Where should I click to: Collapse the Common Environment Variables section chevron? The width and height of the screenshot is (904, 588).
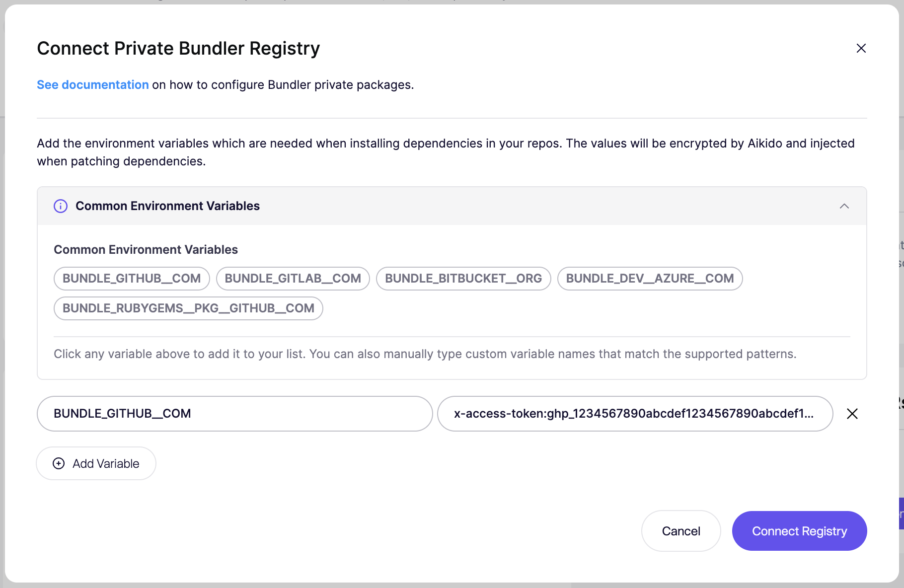844,206
